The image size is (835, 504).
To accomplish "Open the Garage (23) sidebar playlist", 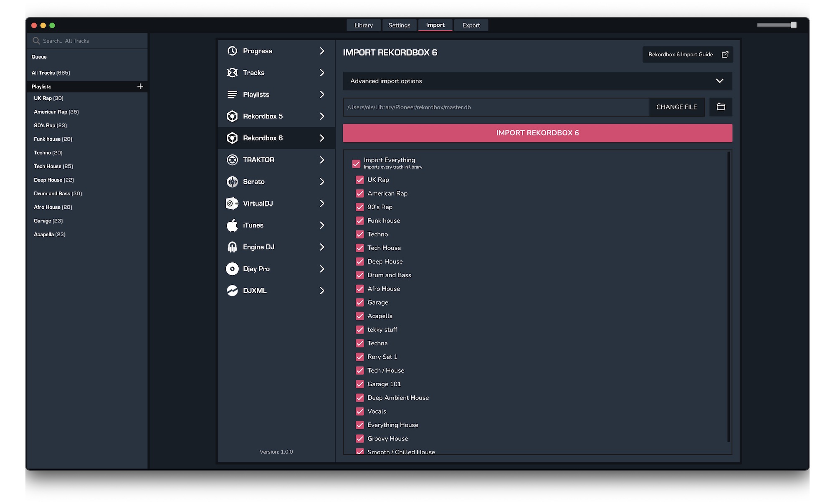I will point(48,221).
